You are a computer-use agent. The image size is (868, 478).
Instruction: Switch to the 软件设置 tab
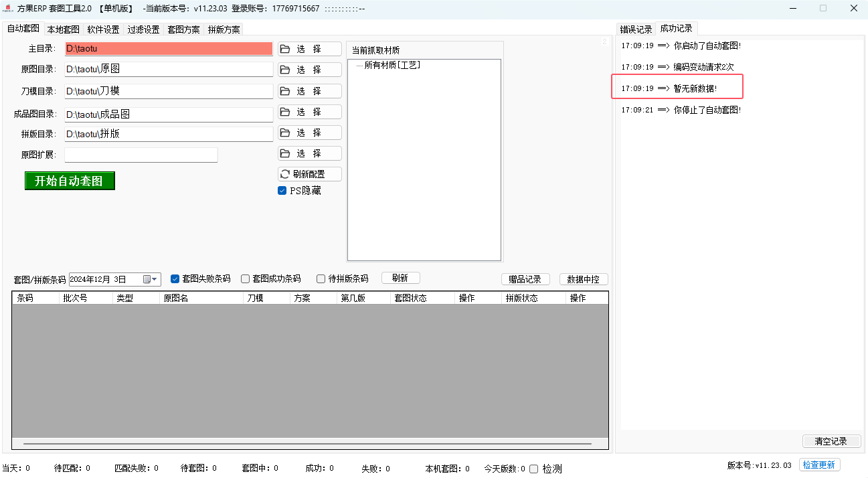(103, 29)
